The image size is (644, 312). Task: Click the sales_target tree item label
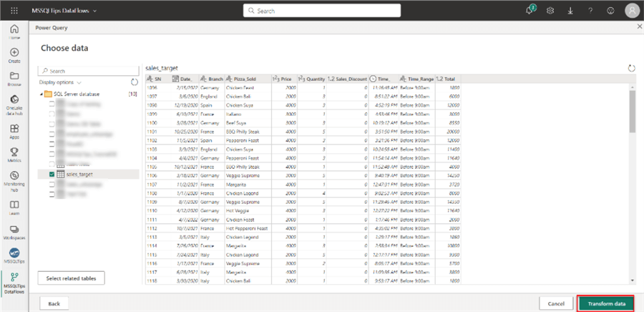(x=79, y=174)
